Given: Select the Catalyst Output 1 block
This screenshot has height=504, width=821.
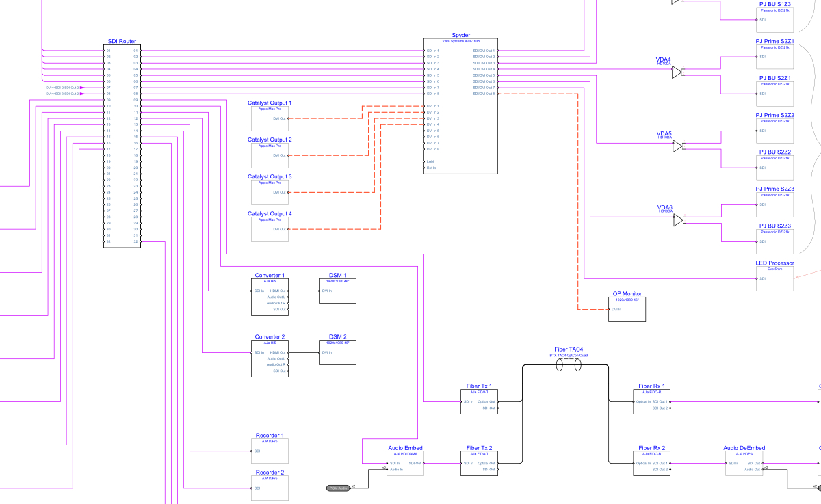Looking at the screenshot, I should pyautogui.click(x=270, y=118).
